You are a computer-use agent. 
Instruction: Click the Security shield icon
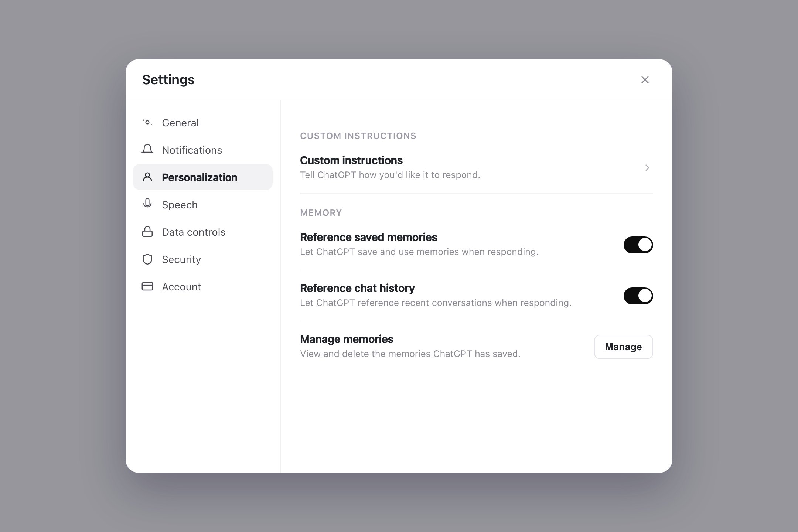tap(147, 259)
